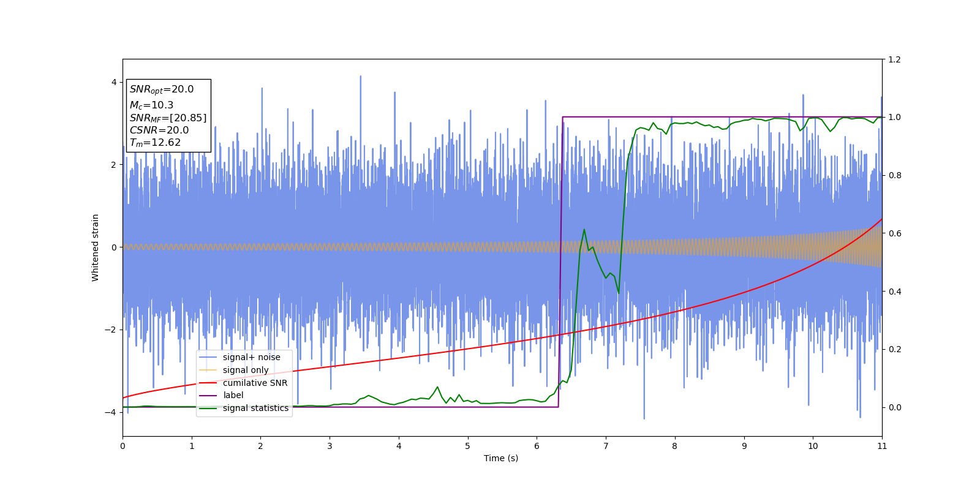Click the right axis tick label 0.8

895,175
